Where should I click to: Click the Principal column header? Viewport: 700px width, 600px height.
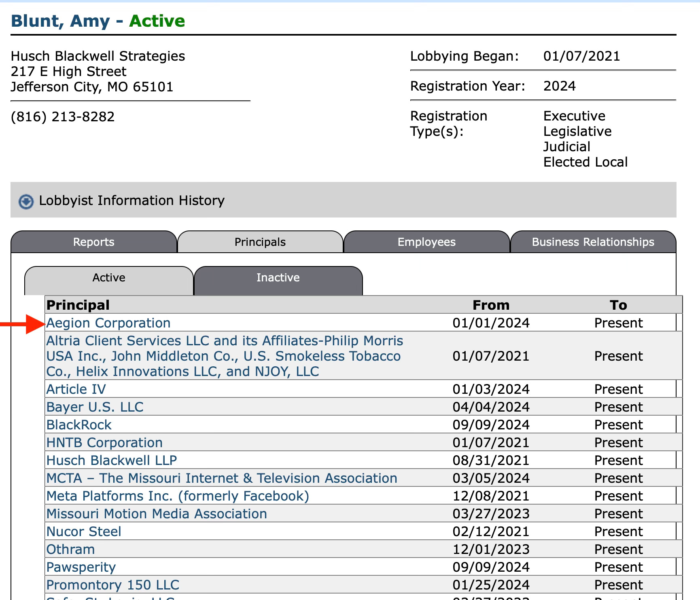[78, 305]
